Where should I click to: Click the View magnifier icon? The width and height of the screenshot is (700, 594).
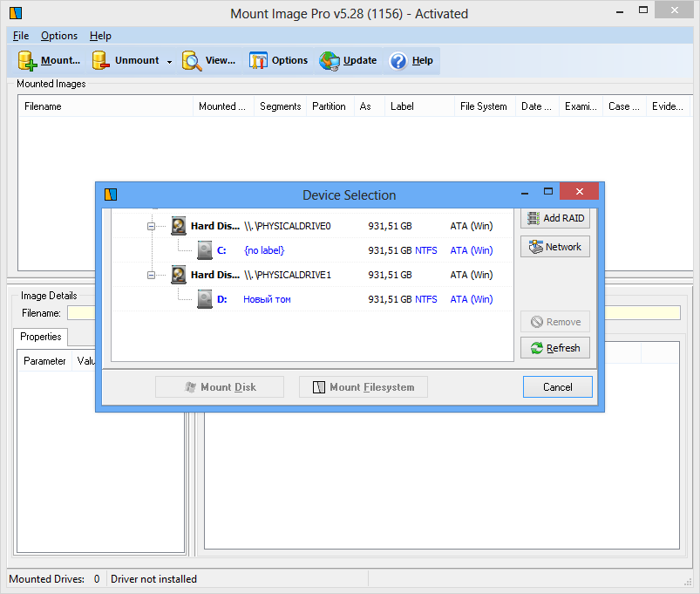point(192,61)
